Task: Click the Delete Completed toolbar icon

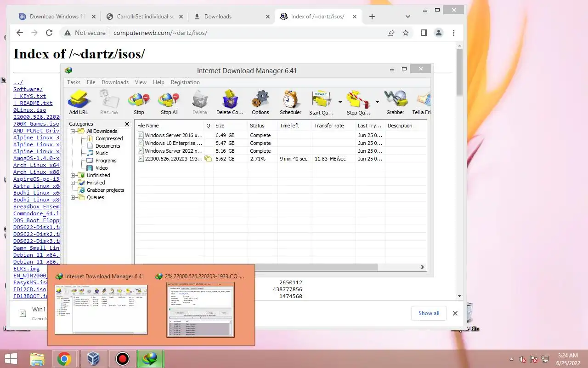Action: click(230, 102)
